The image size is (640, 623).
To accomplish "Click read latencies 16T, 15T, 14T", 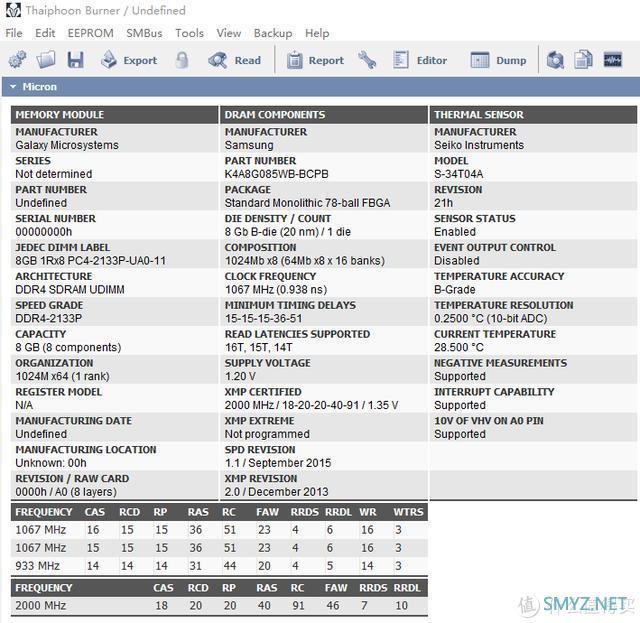I will point(258,347).
